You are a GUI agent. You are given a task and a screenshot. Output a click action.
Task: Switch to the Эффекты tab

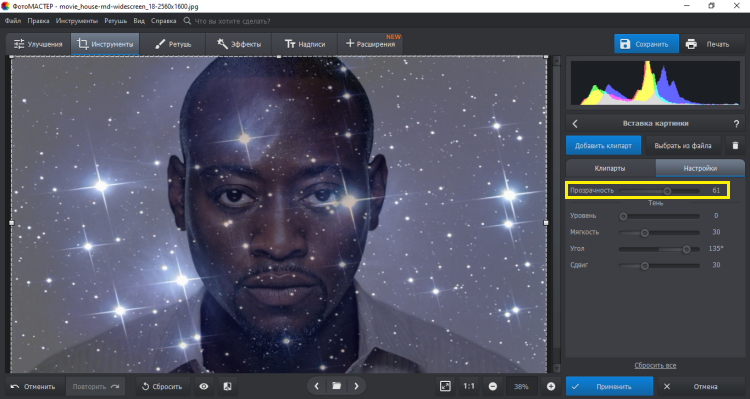point(239,44)
